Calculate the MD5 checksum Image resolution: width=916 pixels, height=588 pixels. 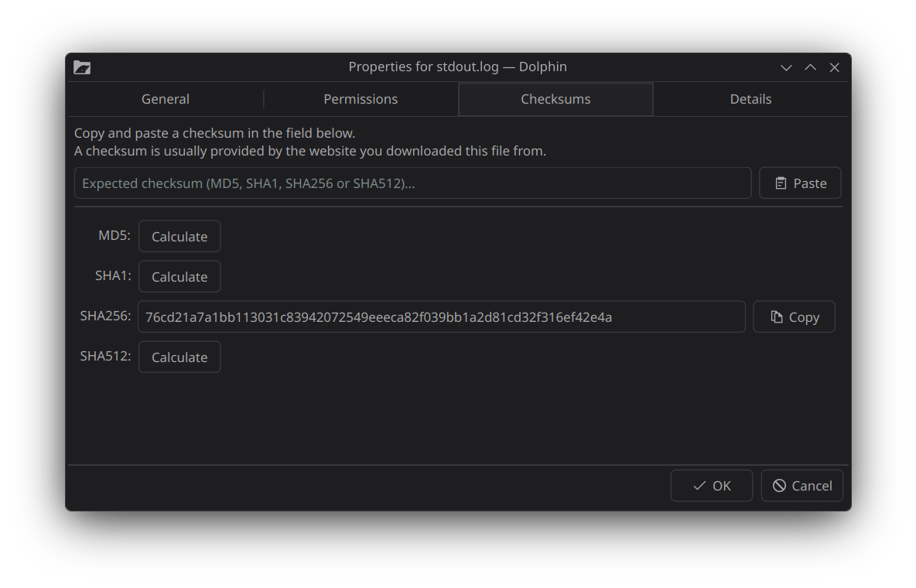tap(179, 236)
